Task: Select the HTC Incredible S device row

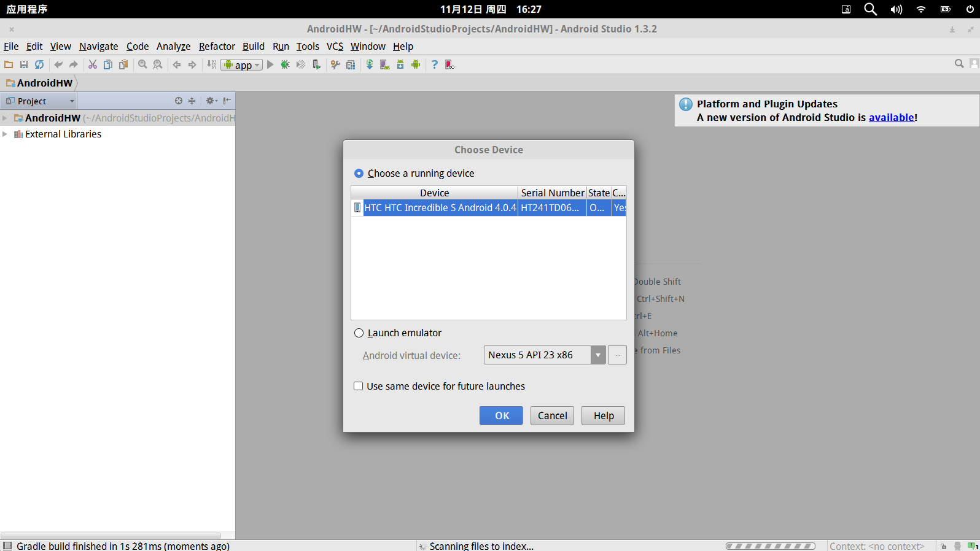Action: coord(489,208)
